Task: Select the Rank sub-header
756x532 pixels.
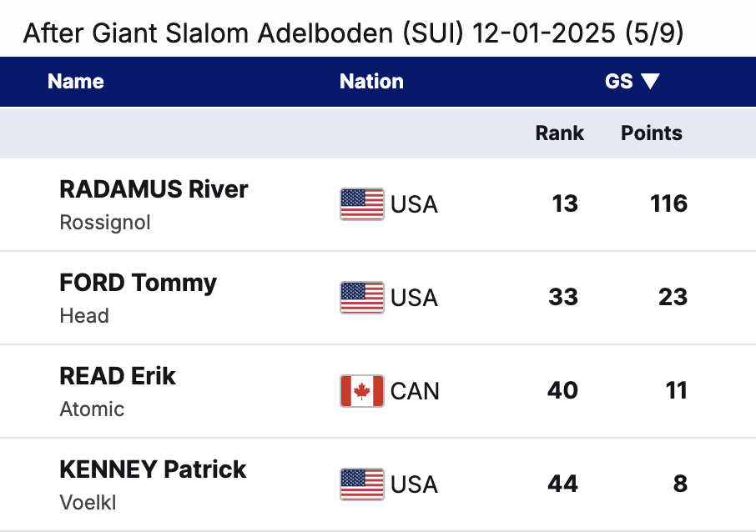Action: (x=559, y=133)
